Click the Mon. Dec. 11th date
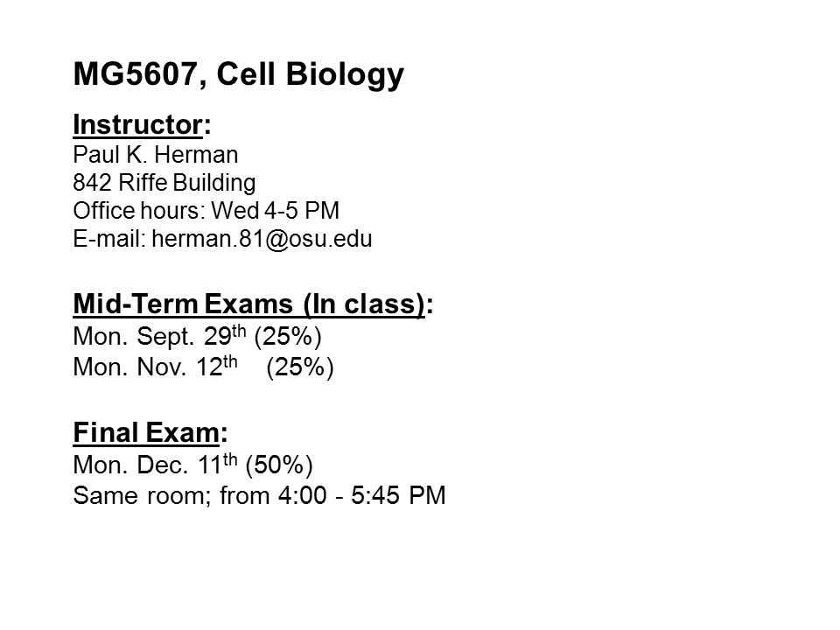The height and width of the screenshot is (630, 840). 155,465
